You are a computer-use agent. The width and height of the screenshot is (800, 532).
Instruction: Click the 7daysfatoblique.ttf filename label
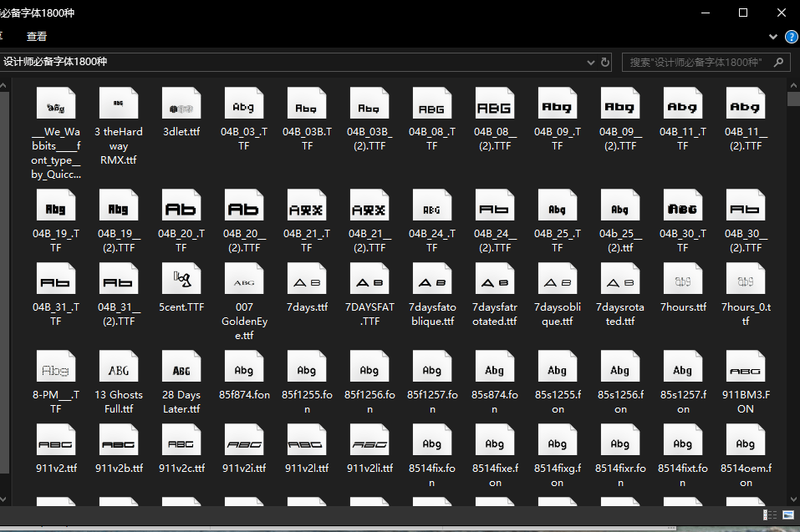pos(432,314)
